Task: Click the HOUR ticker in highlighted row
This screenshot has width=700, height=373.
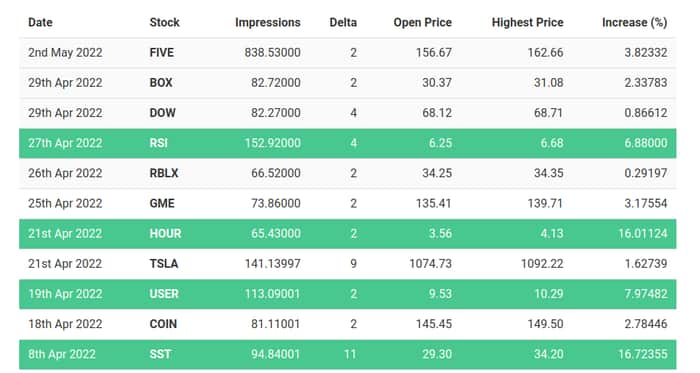Action: click(x=165, y=233)
